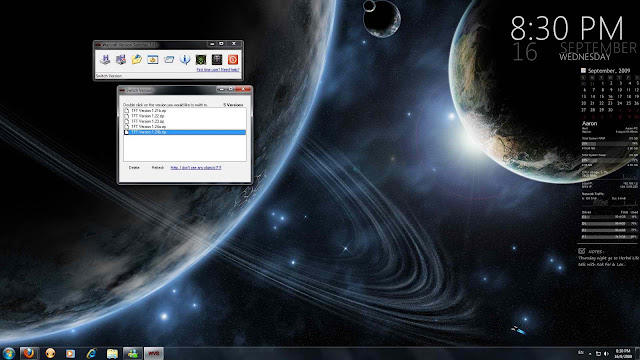
Task: Click the dark Warcraft emblem toolbar icon
Action: pyautogui.click(x=217, y=60)
